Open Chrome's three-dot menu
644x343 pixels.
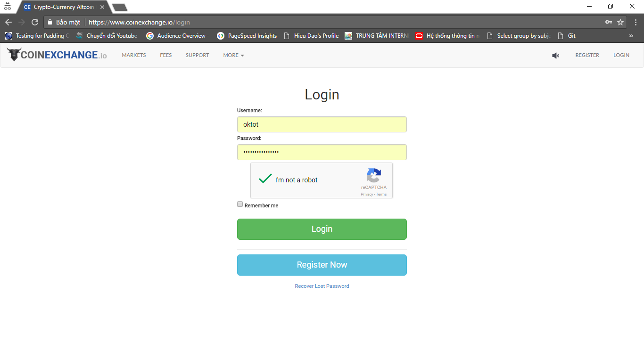click(635, 22)
